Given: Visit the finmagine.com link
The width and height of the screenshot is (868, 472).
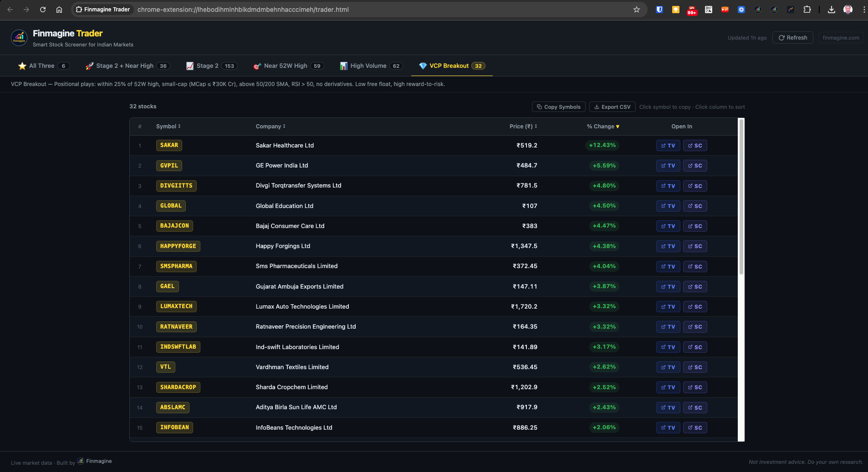Looking at the screenshot, I should [x=840, y=38].
